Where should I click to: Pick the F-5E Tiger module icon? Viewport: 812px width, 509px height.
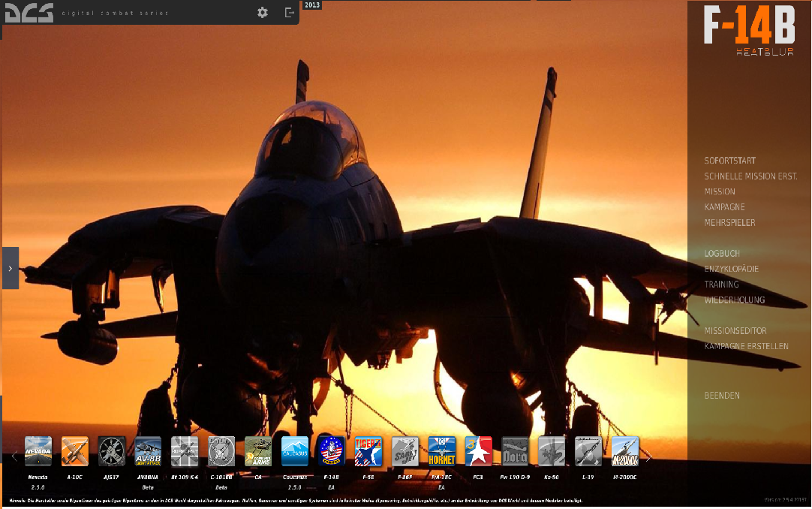coord(368,451)
